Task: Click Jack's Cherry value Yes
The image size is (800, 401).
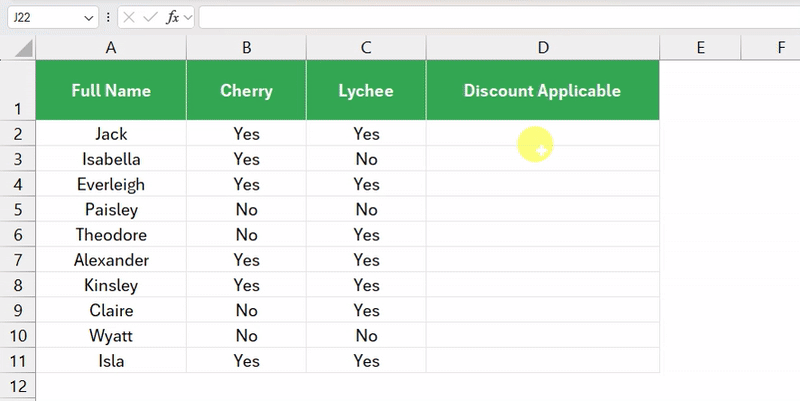Action: tap(246, 134)
